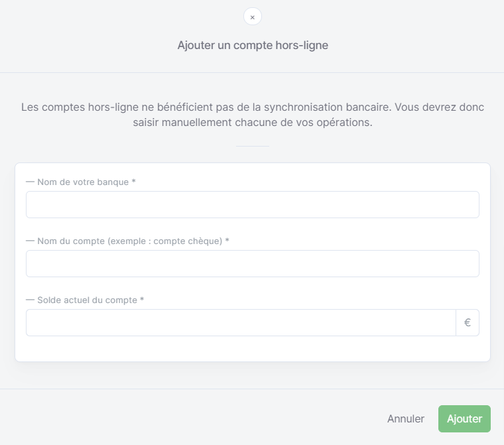This screenshot has height=445, width=504.
Task: Click the euro currency symbol
Action: pyautogui.click(x=468, y=322)
